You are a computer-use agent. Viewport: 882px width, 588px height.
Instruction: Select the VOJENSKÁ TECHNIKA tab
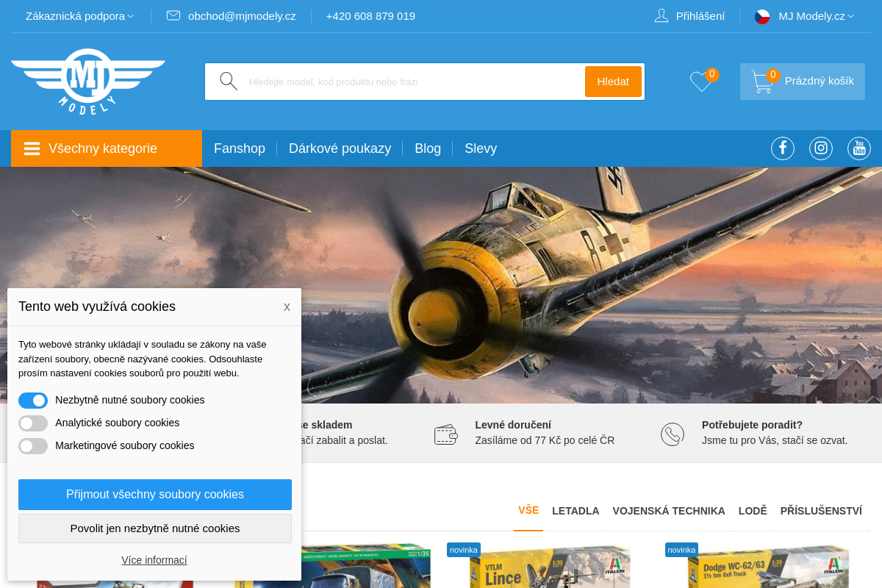tap(669, 511)
